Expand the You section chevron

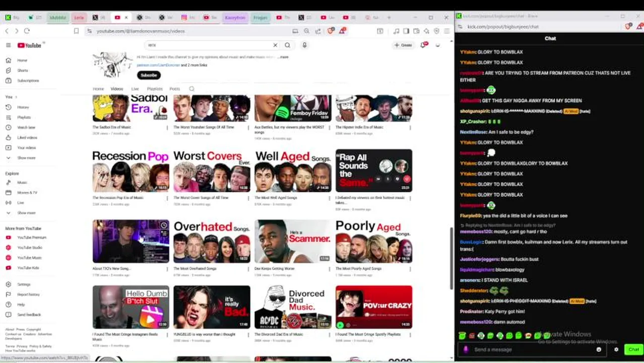coord(16,97)
